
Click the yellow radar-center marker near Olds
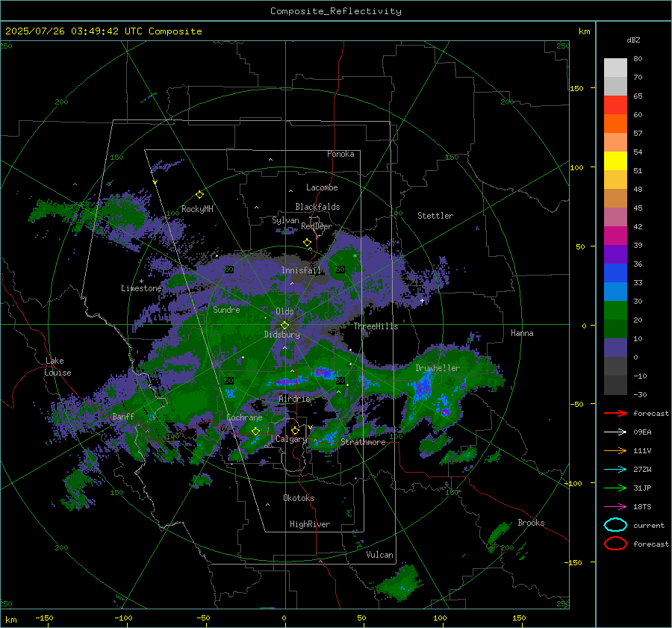point(284,326)
